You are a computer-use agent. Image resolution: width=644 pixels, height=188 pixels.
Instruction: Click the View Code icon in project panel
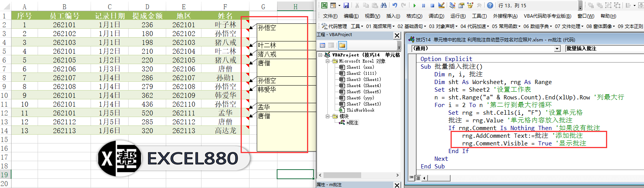click(322, 45)
